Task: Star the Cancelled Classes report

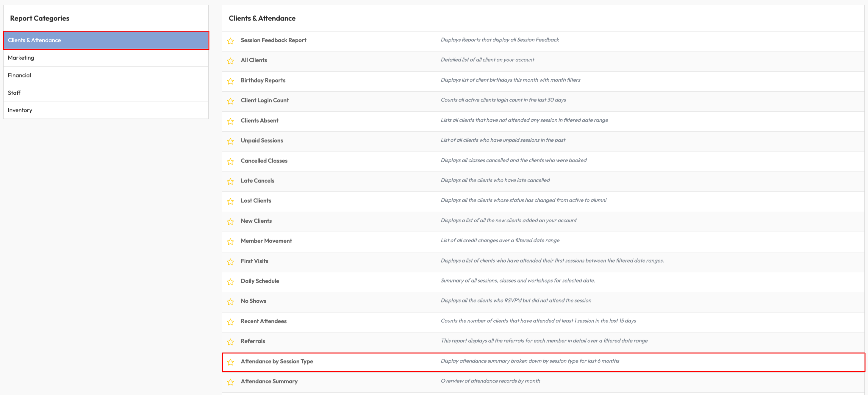Action: pos(231,161)
